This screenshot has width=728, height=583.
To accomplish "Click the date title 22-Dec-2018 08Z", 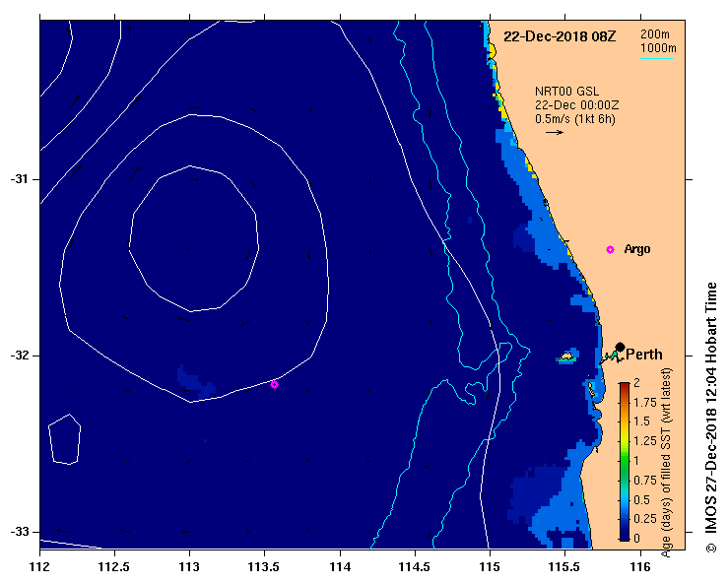I will (560, 36).
